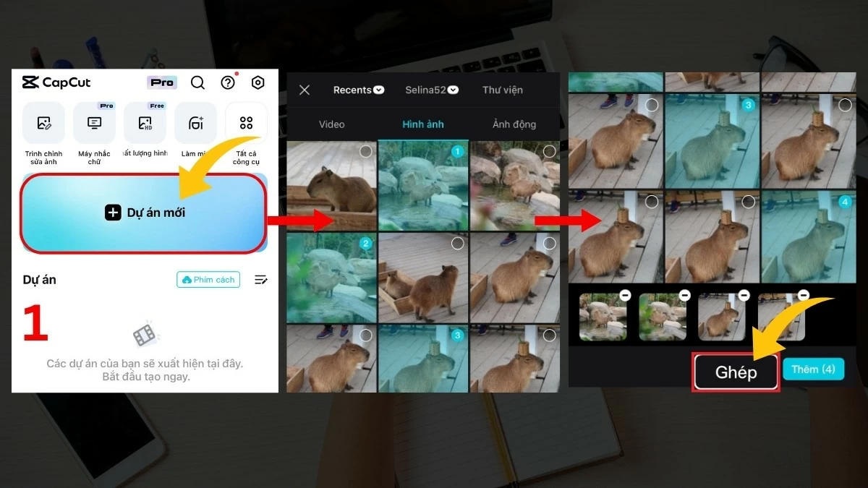Viewport: 868px width, 488px height.
Task: Tap the Dự án mới button
Action: coord(145,213)
